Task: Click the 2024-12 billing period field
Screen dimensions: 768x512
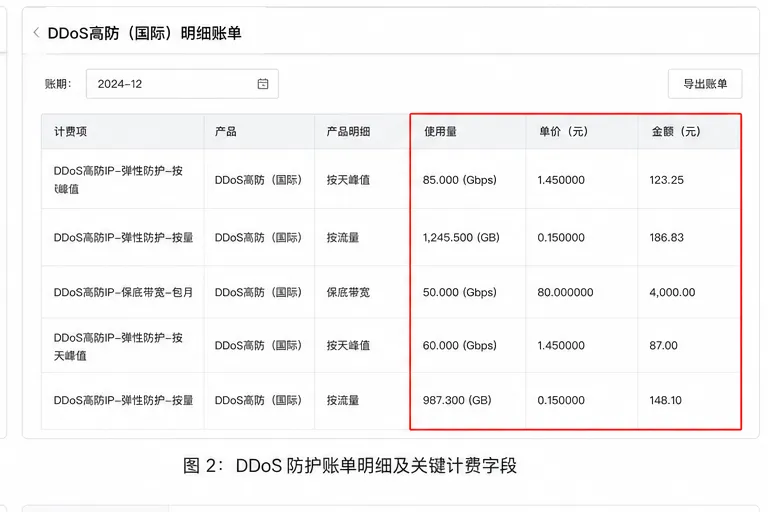Action: [182, 84]
